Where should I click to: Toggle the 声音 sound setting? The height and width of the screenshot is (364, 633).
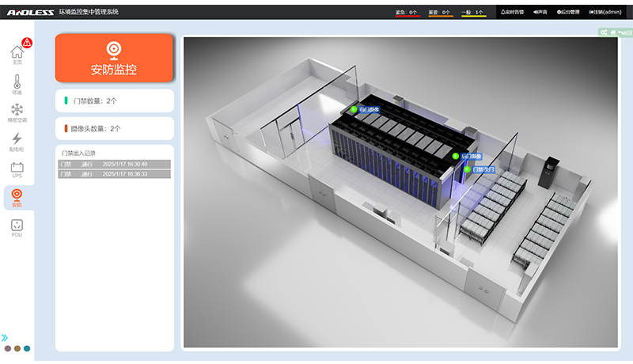[x=542, y=13]
